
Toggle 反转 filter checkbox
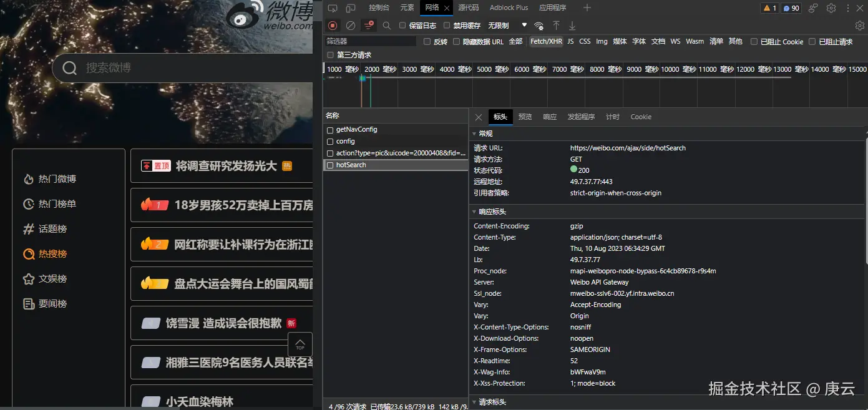click(x=427, y=42)
